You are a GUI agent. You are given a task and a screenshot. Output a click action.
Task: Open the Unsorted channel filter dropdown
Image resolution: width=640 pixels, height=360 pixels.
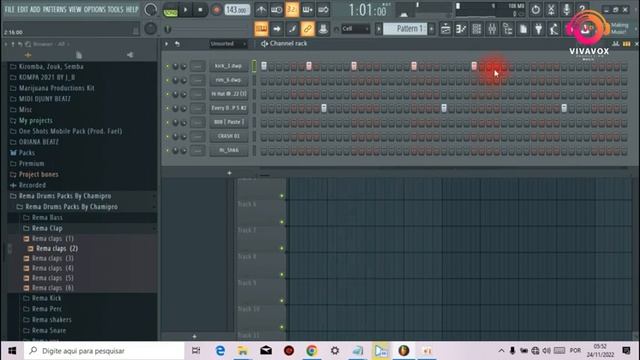(x=228, y=44)
